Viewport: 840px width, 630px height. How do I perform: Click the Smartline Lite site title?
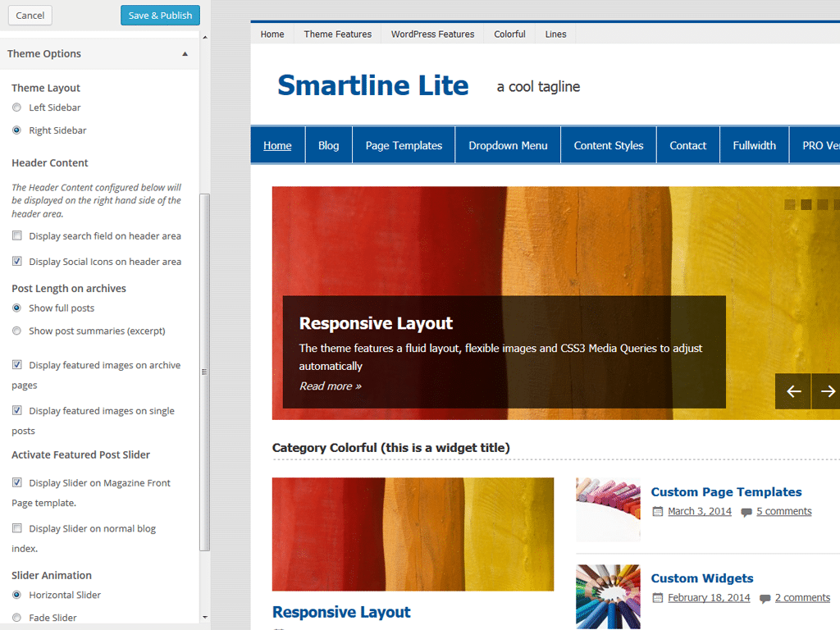373,85
